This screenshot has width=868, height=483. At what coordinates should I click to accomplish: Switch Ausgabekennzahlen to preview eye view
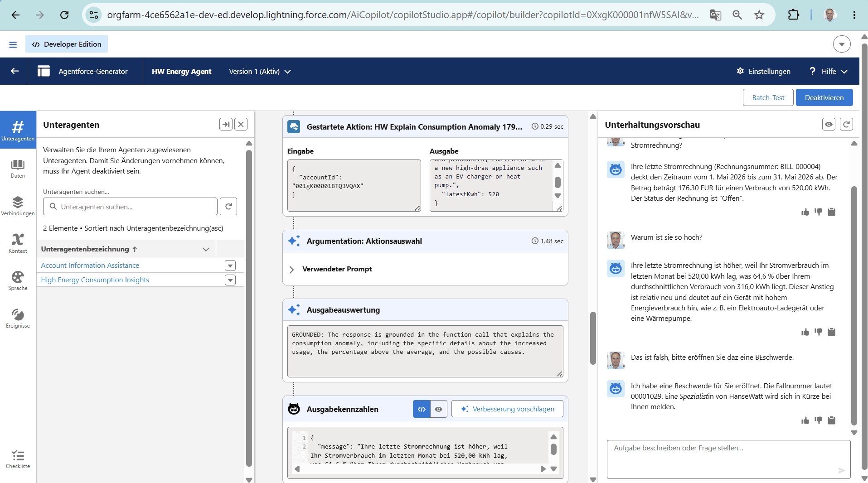click(x=438, y=409)
